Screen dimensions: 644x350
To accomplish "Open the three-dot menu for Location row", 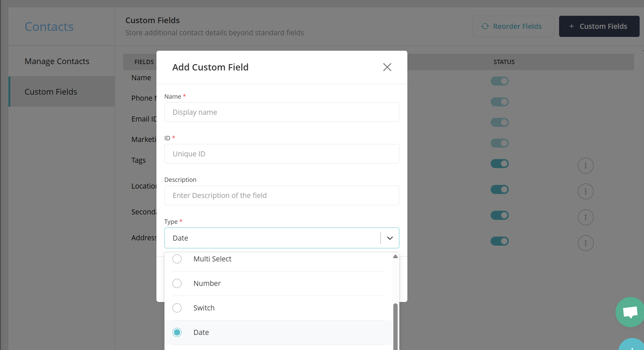I will (585, 191).
